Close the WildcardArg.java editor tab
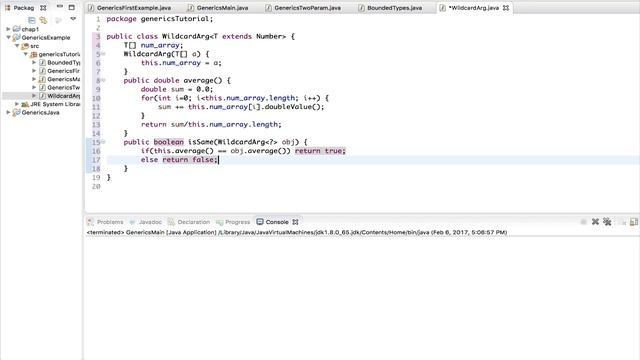 (506, 8)
